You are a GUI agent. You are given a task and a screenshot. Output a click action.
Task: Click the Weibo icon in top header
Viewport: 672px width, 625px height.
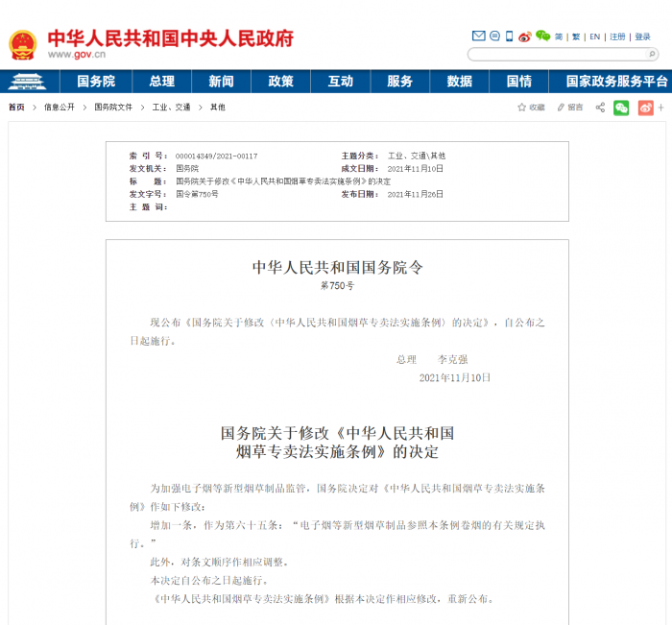(524, 36)
